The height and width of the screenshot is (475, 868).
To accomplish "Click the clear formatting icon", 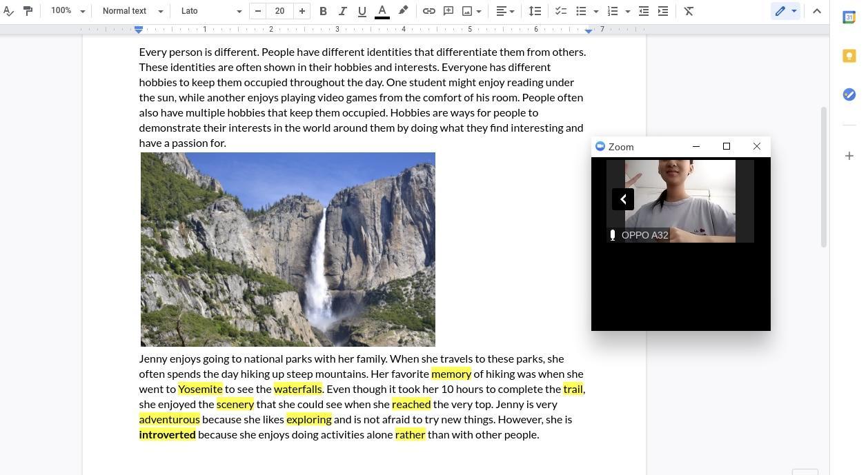I will [x=689, y=11].
